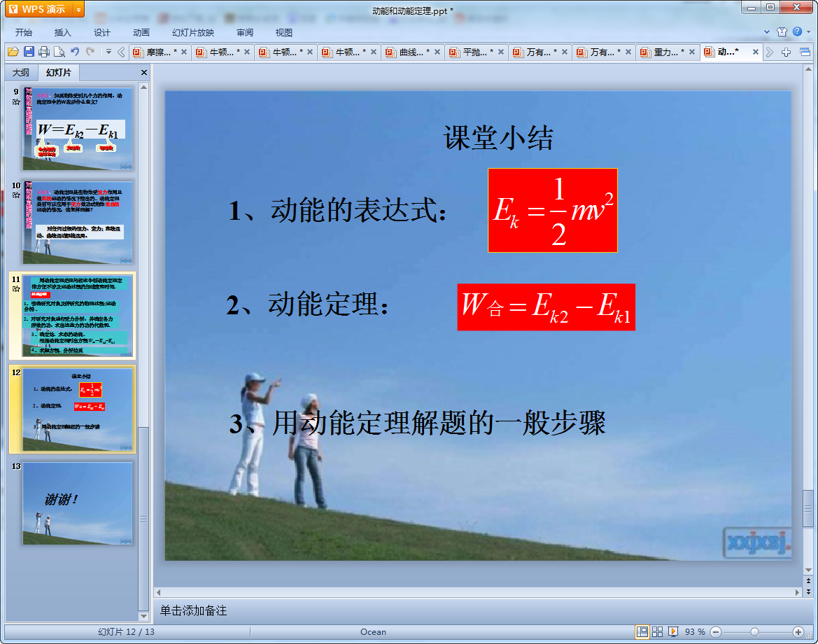Go to previous slide with double-up arrow
The height and width of the screenshot is (644, 818).
click(x=808, y=581)
